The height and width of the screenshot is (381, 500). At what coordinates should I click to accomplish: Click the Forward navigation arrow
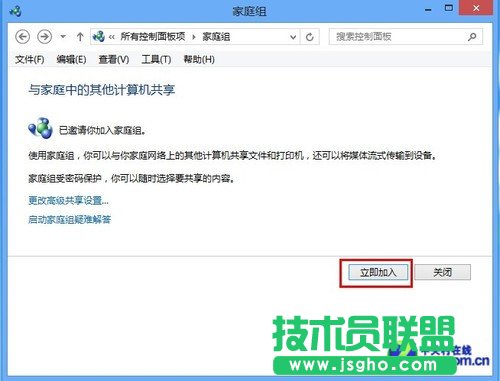(44, 37)
